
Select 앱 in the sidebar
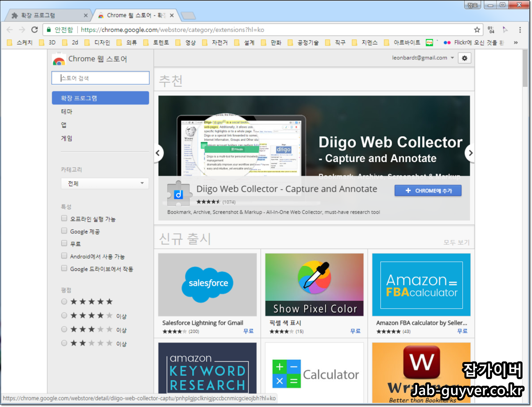click(64, 125)
